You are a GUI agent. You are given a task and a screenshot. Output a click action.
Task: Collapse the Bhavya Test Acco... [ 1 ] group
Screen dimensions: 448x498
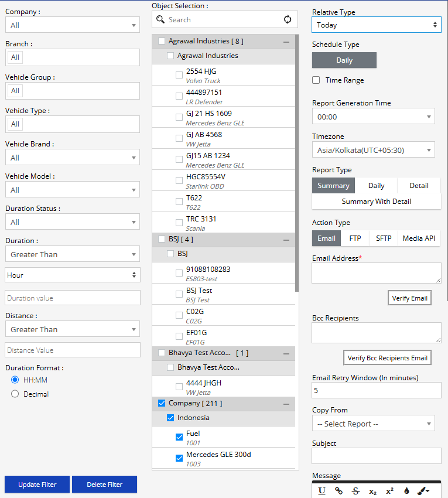pos(286,353)
